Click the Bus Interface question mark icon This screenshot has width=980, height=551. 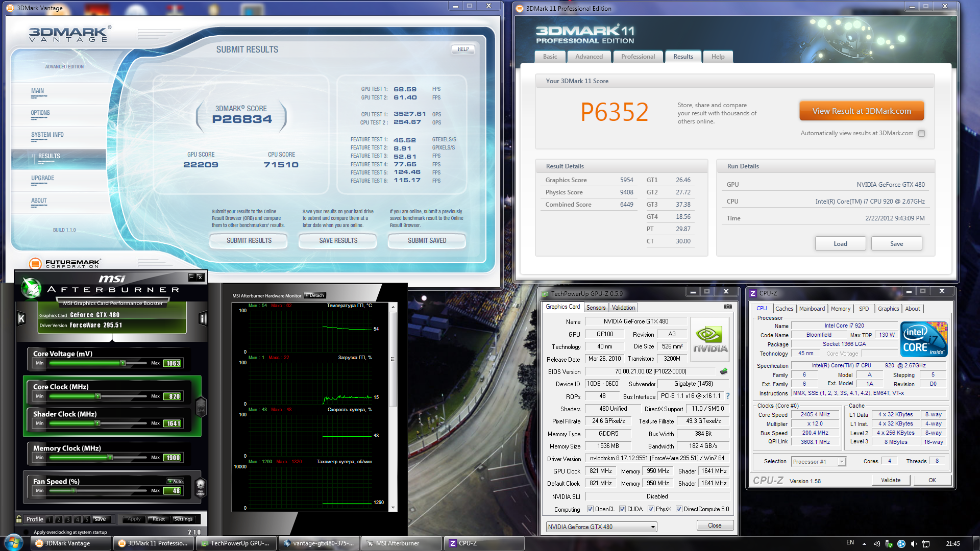coord(728,396)
